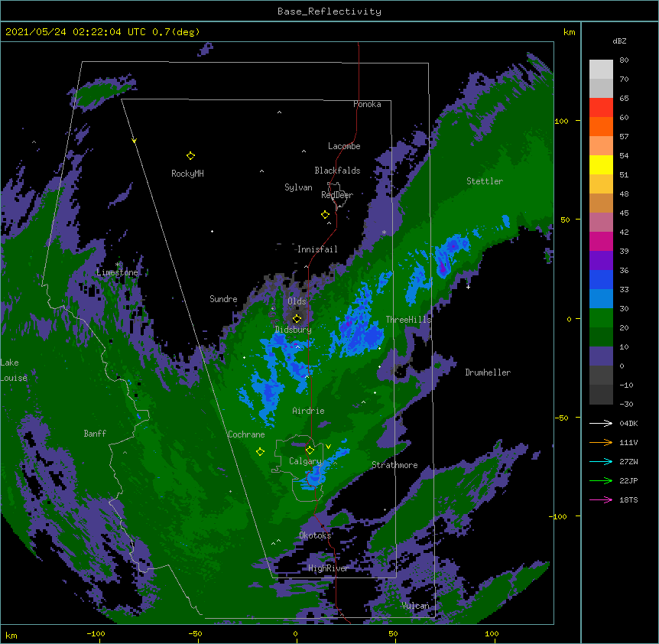Click the Airdrie label
Screen dimensions: 659x644
point(309,411)
